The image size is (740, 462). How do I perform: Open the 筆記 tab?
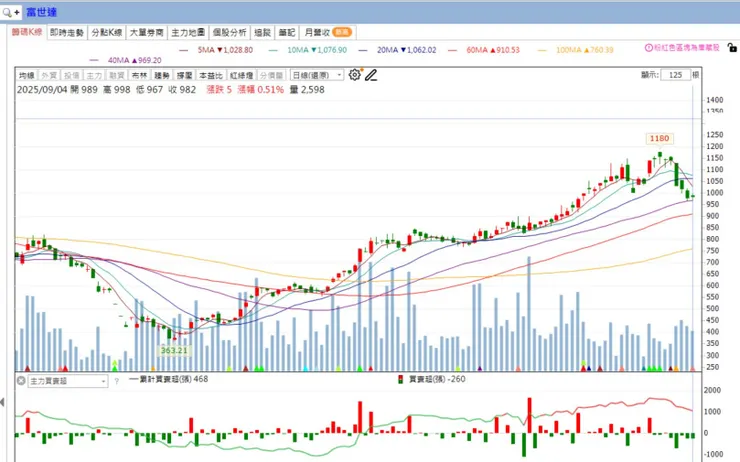287,33
